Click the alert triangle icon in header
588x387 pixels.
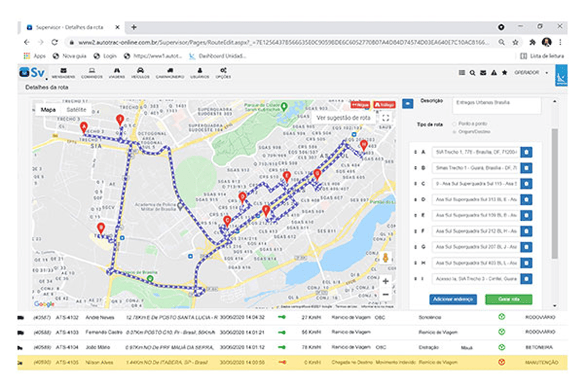[x=494, y=73]
